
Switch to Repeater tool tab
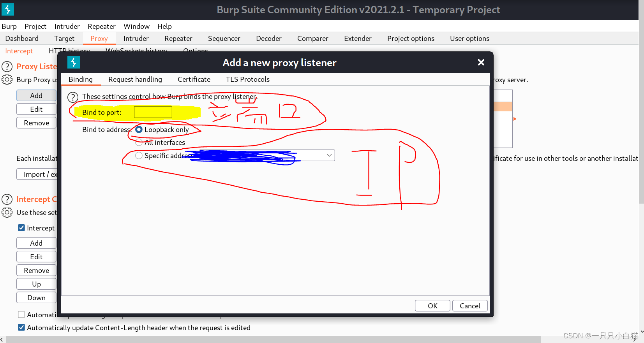(x=178, y=39)
